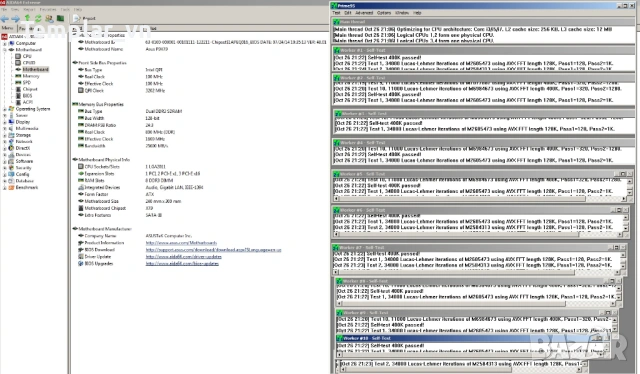The width and height of the screenshot is (640, 374).
Task: Open the Chipset page in tree
Action: [30, 89]
